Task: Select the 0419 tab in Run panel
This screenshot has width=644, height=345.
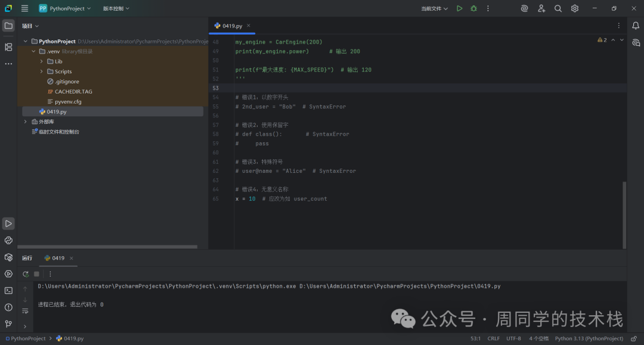Action: click(x=58, y=258)
